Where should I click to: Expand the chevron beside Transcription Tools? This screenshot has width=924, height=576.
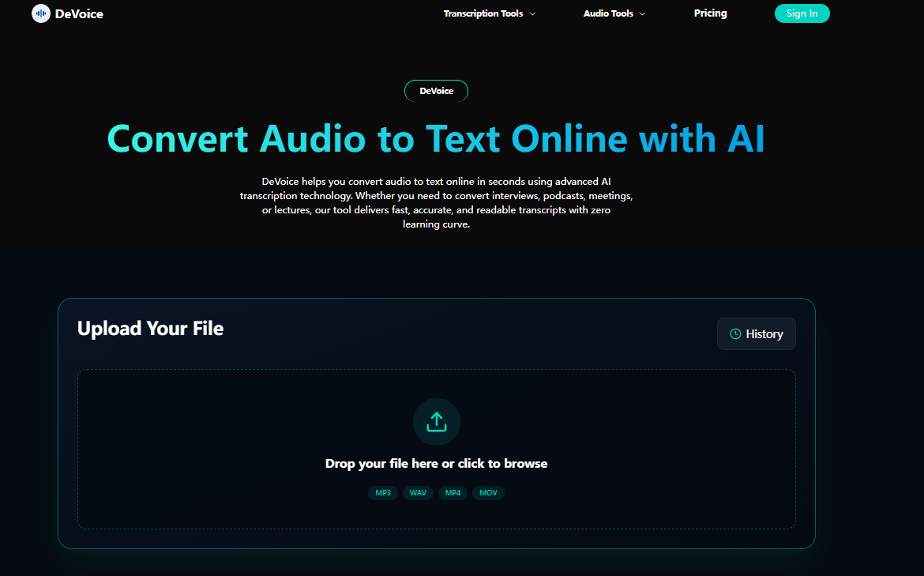[x=533, y=14]
